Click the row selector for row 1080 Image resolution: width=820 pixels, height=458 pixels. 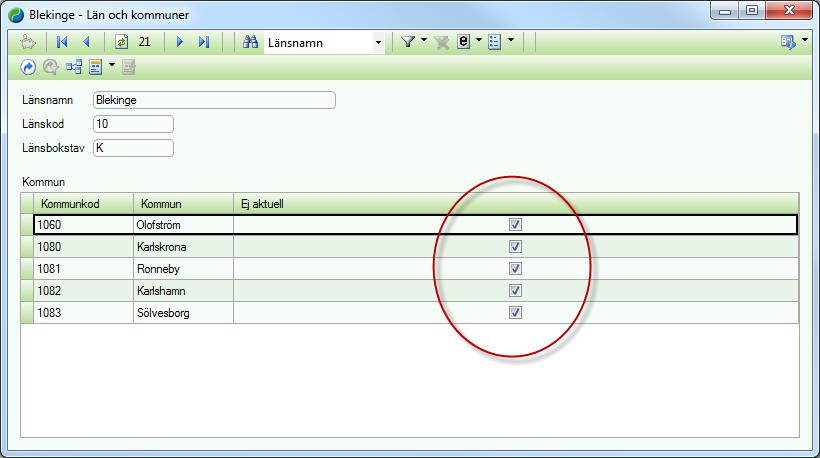point(27,247)
